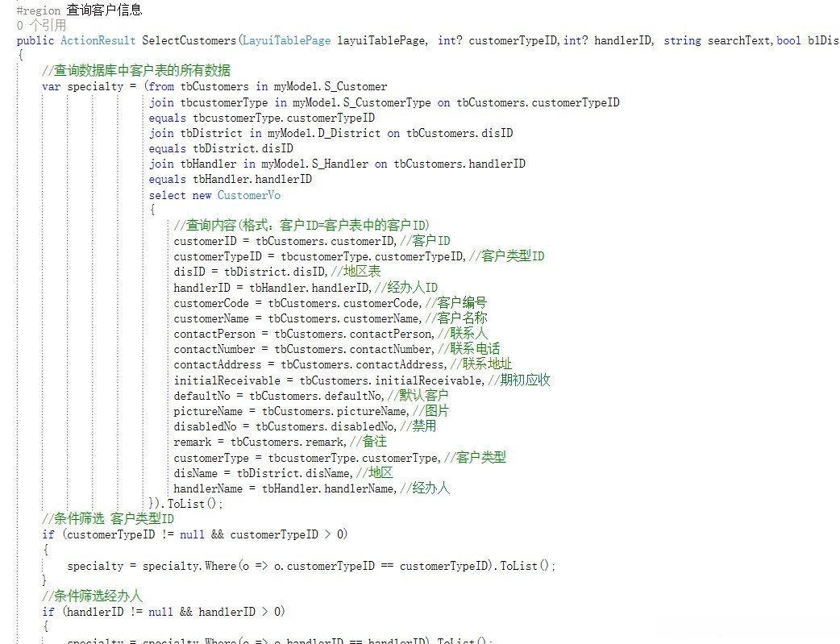
Task: Click 'handlerName = tbHandler.handlerName' line
Action: (x=285, y=488)
